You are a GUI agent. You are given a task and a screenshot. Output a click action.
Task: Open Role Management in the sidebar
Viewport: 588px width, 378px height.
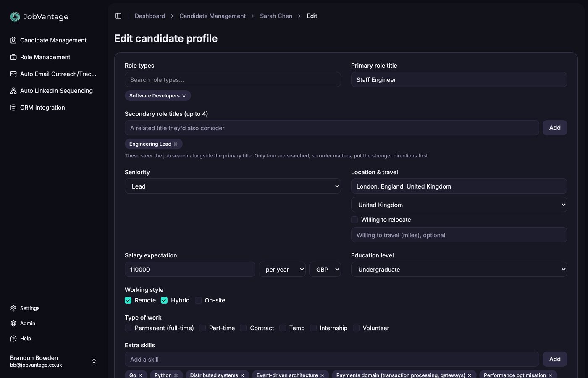(54, 57)
